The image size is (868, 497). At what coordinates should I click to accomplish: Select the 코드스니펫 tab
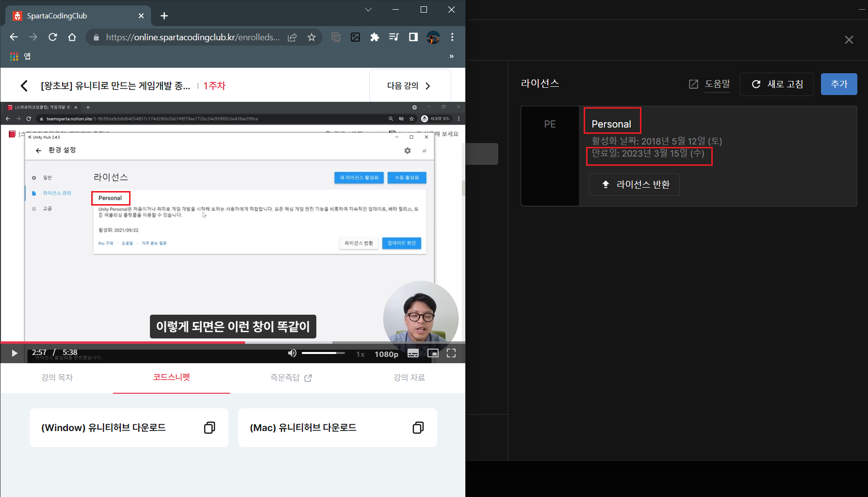tap(171, 377)
